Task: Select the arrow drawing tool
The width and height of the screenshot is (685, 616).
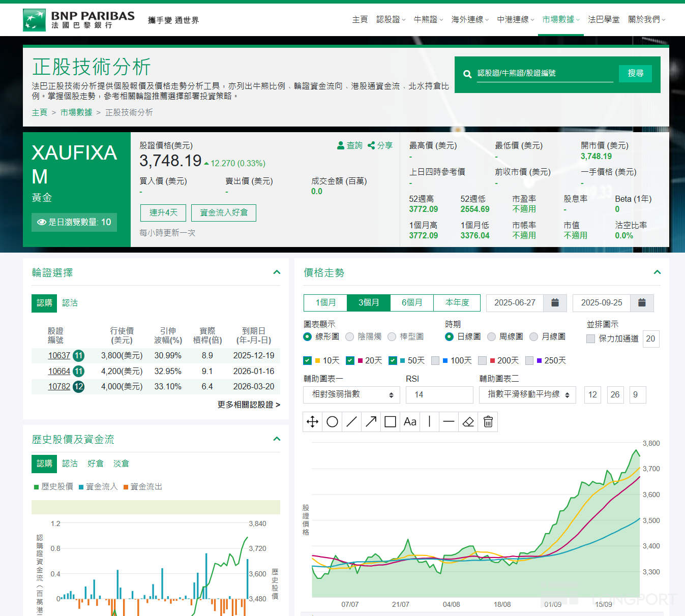Action: click(x=371, y=422)
